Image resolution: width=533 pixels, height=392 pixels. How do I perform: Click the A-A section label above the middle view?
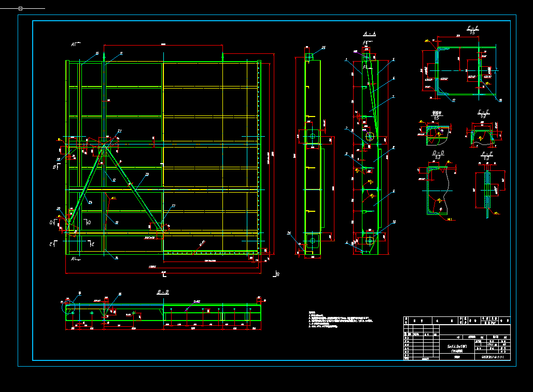tap(369, 34)
